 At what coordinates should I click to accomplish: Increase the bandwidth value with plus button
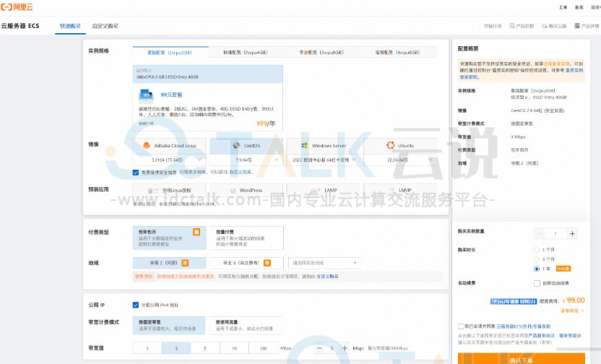(345, 348)
